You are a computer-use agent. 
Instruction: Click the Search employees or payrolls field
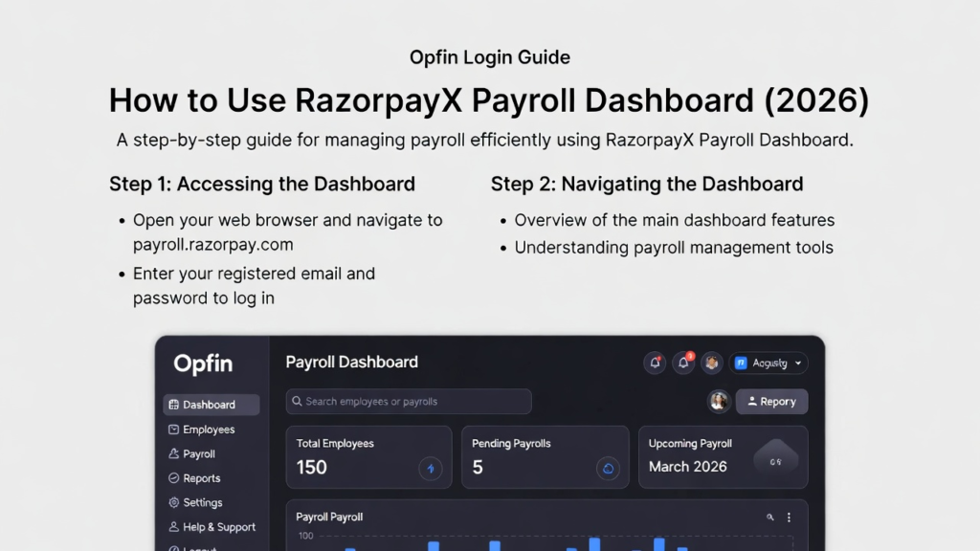pyautogui.click(x=409, y=402)
